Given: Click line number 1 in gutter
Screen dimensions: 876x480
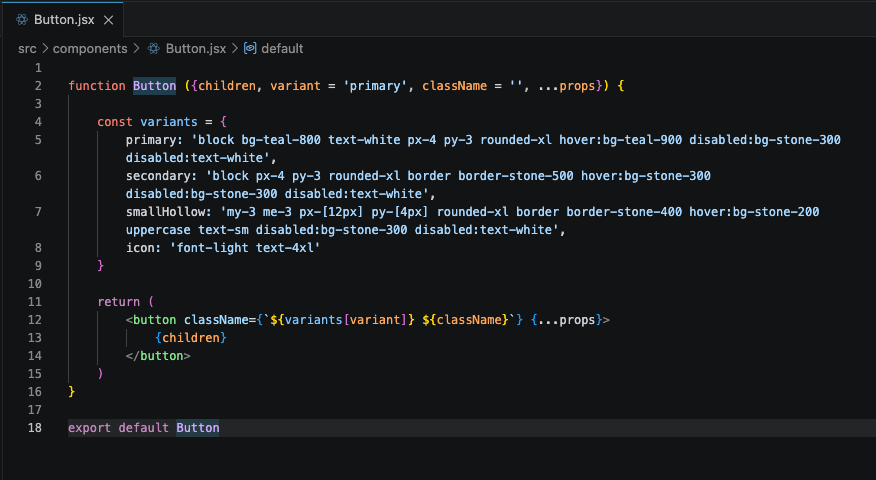Looking at the screenshot, I should [38, 68].
